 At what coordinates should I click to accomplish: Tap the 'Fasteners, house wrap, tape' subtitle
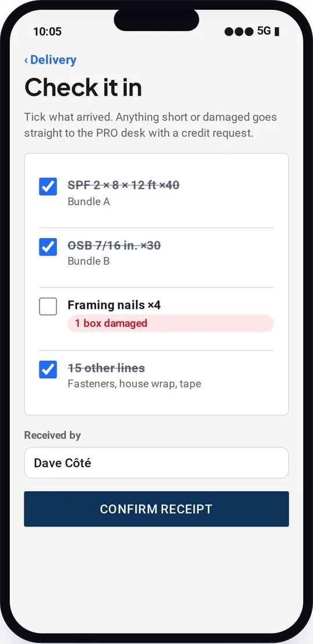134,384
